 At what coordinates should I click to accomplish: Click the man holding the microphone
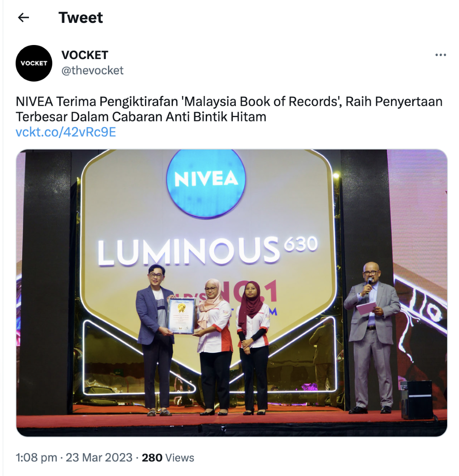click(x=372, y=338)
